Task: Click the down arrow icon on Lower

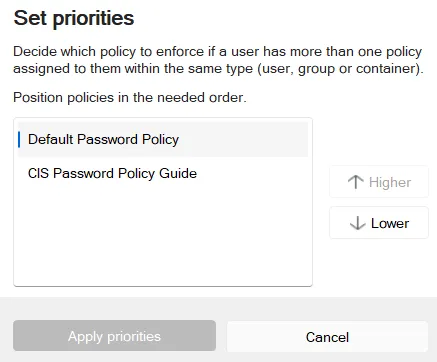Action: point(357,223)
